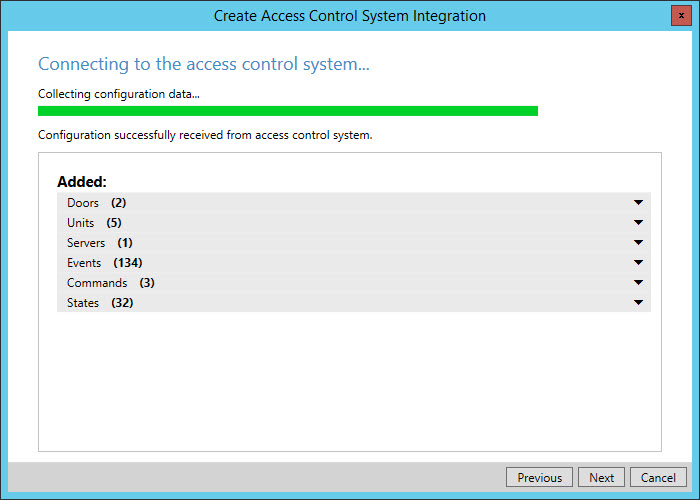Select the Doors (2) label
This screenshot has width=700, height=500.
[96, 203]
